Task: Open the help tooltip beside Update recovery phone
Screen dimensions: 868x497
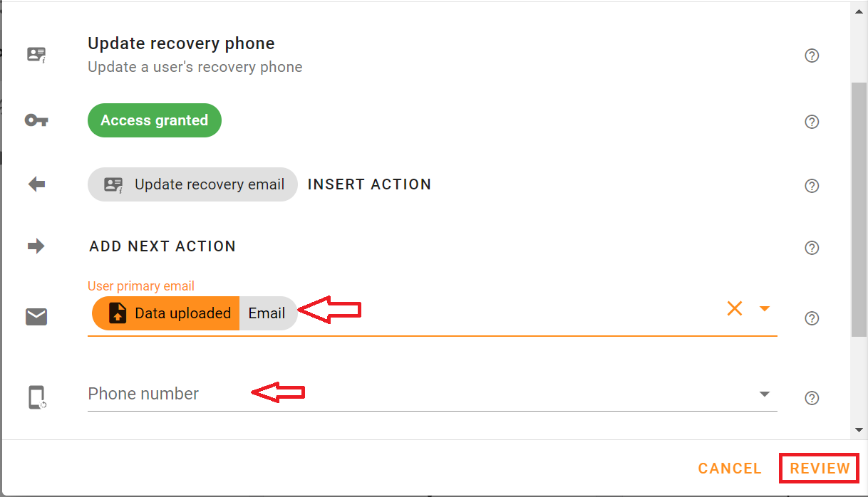Action: [812, 56]
